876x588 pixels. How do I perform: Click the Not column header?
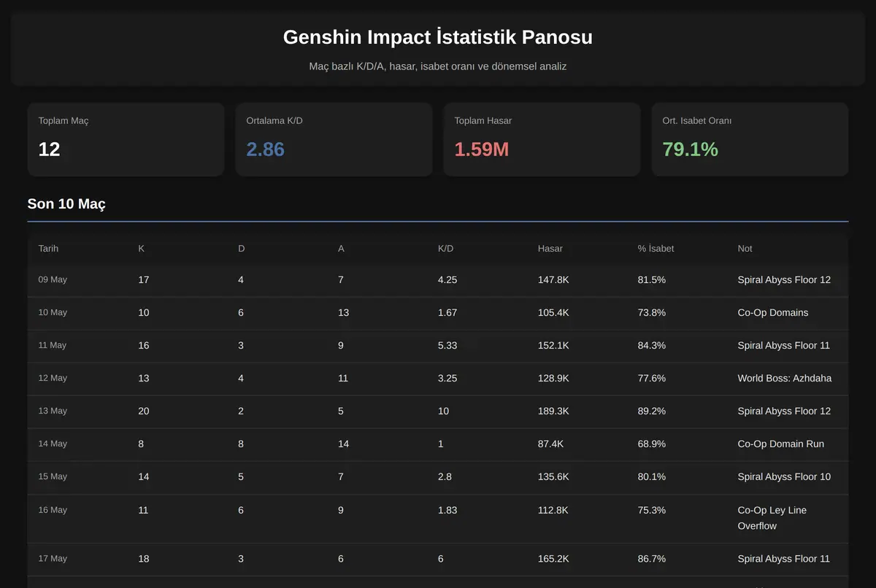pyautogui.click(x=745, y=249)
